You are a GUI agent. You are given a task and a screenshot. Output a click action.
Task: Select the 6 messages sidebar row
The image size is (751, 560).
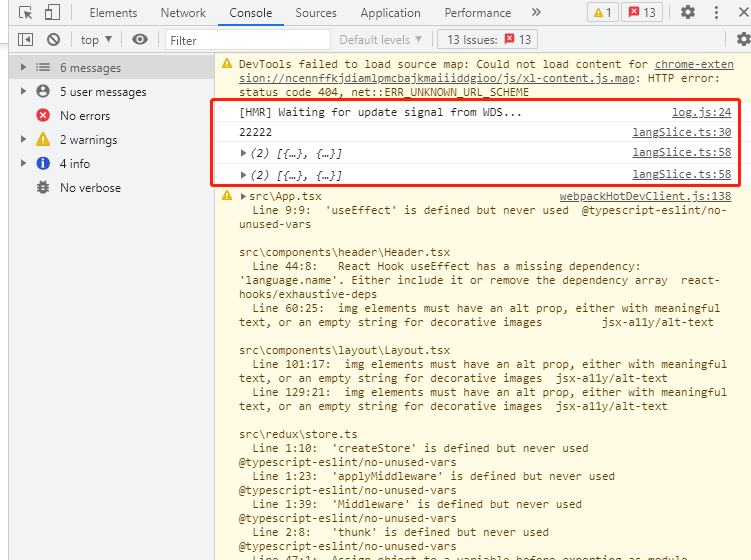click(112, 68)
